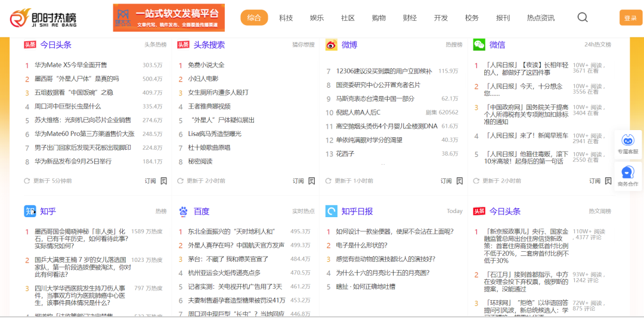644x318 pixels.
Task: Open the 微信 title link
Action: coord(497,45)
